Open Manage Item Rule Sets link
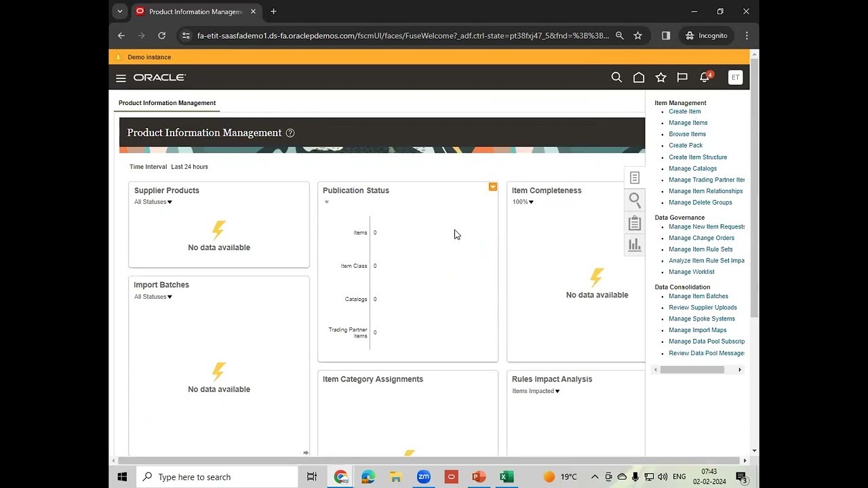868x488 pixels. coord(701,249)
